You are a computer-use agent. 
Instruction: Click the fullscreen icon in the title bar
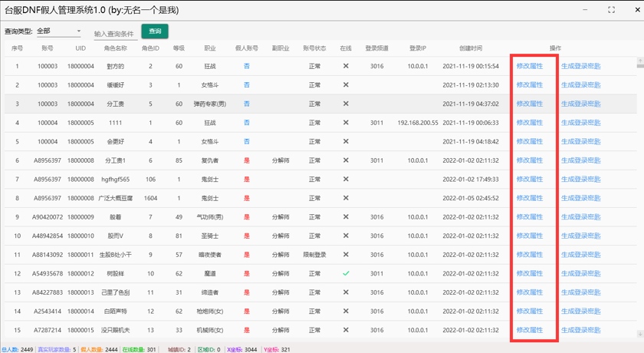(611, 10)
